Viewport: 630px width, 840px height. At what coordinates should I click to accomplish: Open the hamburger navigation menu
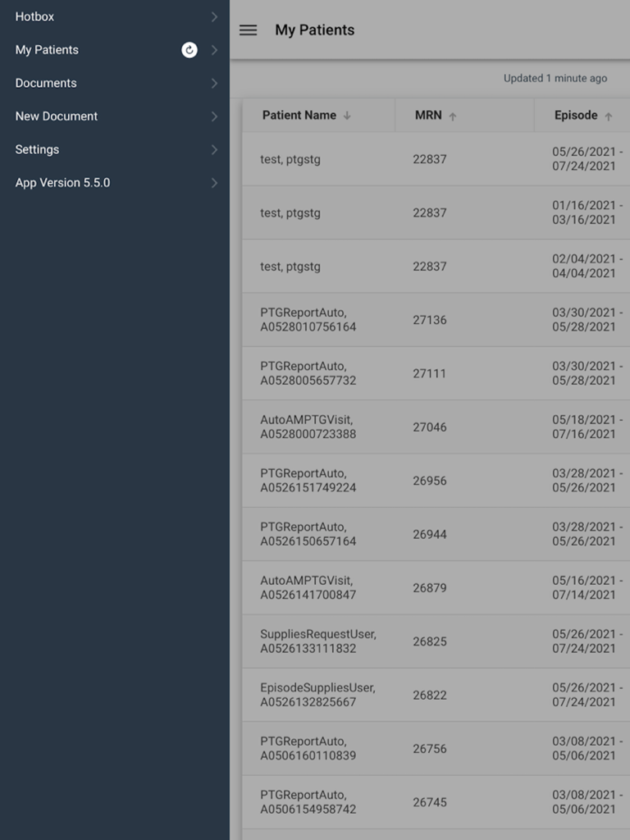[x=247, y=30]
